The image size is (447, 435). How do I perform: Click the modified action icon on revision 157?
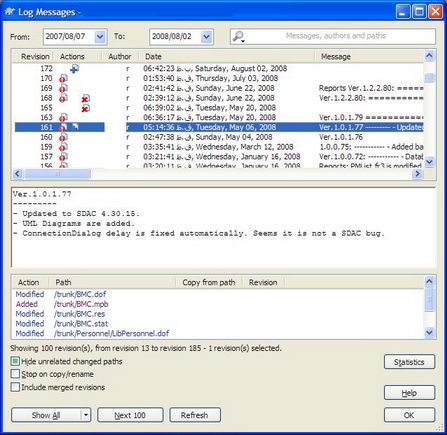(63, 157)
